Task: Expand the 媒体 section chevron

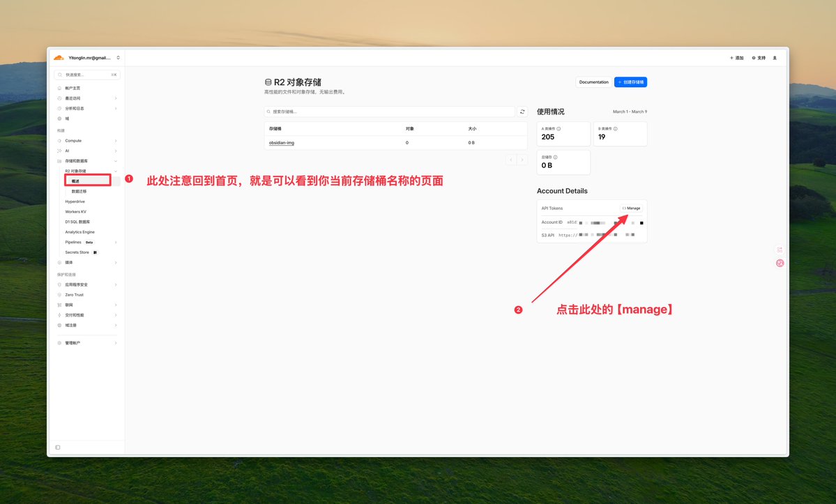Action: tap(116, 262)
